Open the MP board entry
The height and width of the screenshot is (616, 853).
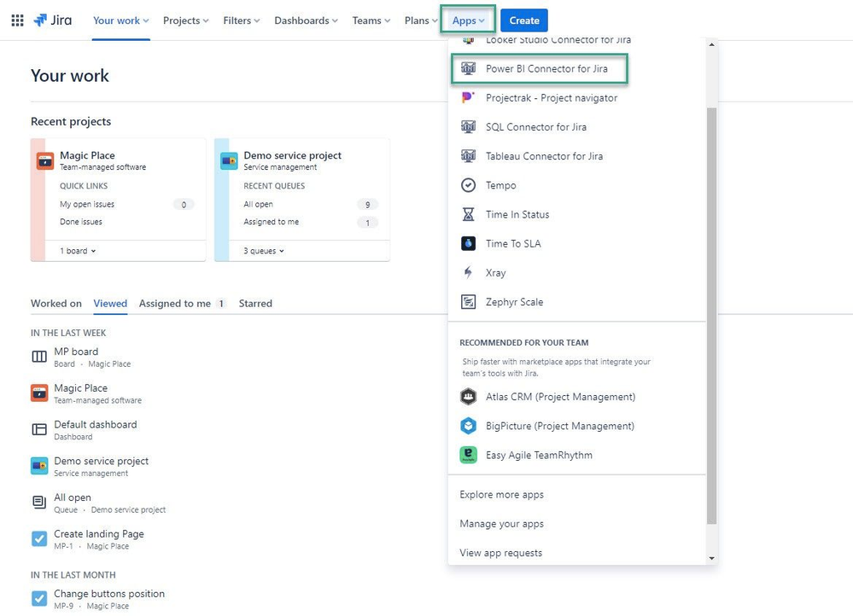click(x=76, y=352)
